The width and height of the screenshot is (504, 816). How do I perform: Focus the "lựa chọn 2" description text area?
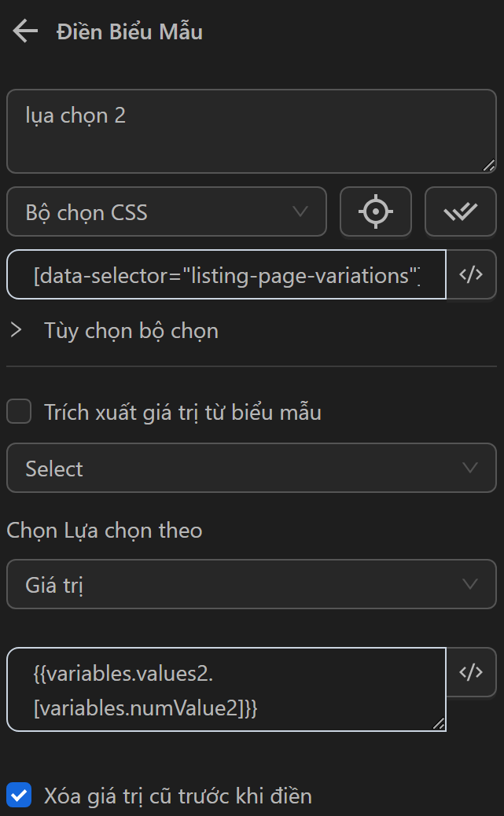point(251,130)
